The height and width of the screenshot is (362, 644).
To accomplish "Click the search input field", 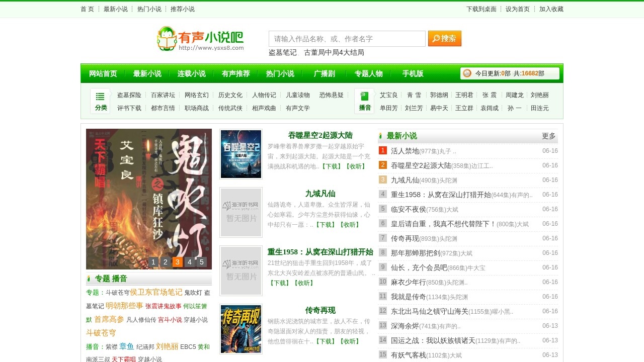I will pyautogui.click(x=347, y=39).
